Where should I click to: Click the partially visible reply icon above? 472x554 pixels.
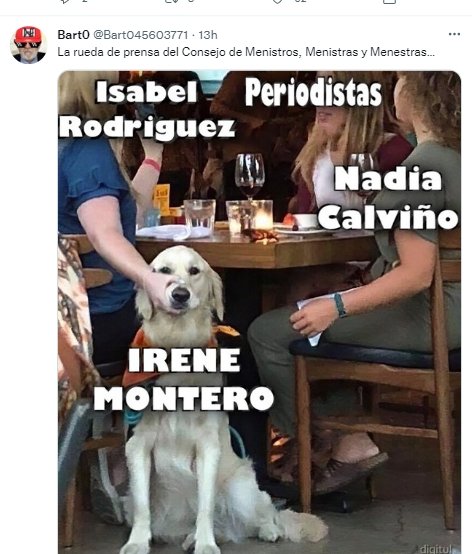65,1
